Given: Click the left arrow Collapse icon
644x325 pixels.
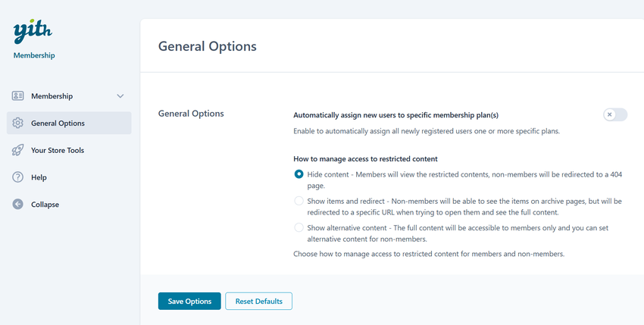Looking at the screenshot, I should 18,205.
